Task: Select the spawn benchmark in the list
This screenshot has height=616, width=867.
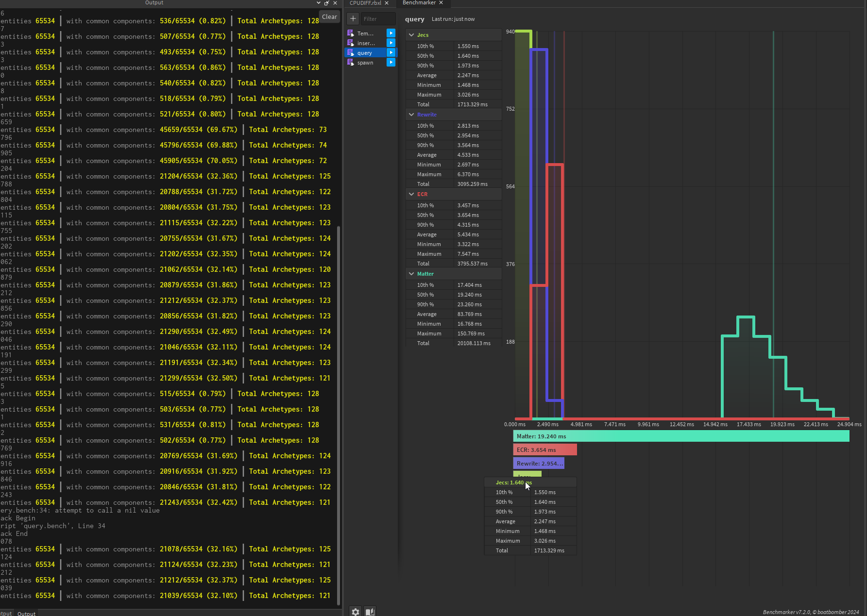Action: pyautogui.click(x=365, y=63)
